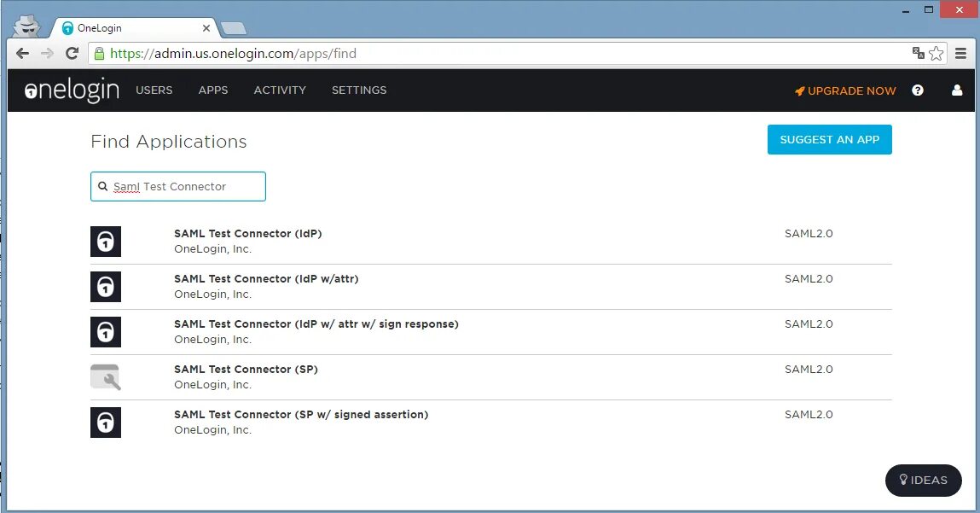The height and width of the screenshot is (513, 980).
Task: Open the USERS menu
Action: [x=154, y=90]
